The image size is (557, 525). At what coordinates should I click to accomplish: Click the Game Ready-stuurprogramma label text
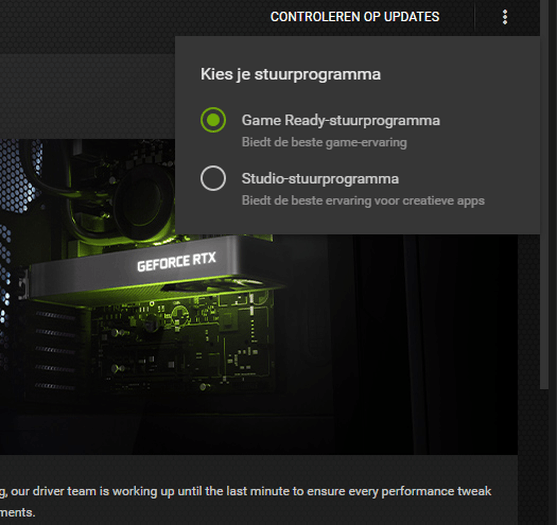341,120
